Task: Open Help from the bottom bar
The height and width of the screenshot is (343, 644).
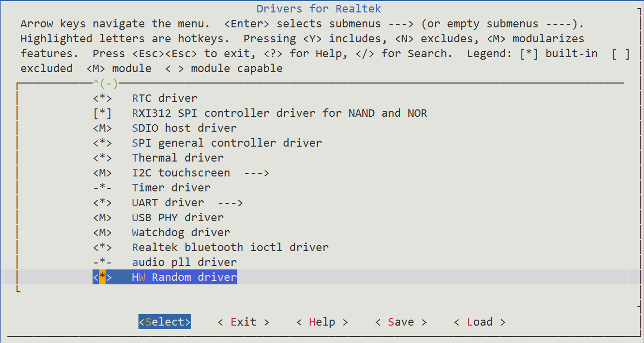Action: pyautogui.click(x=322, y=322)
